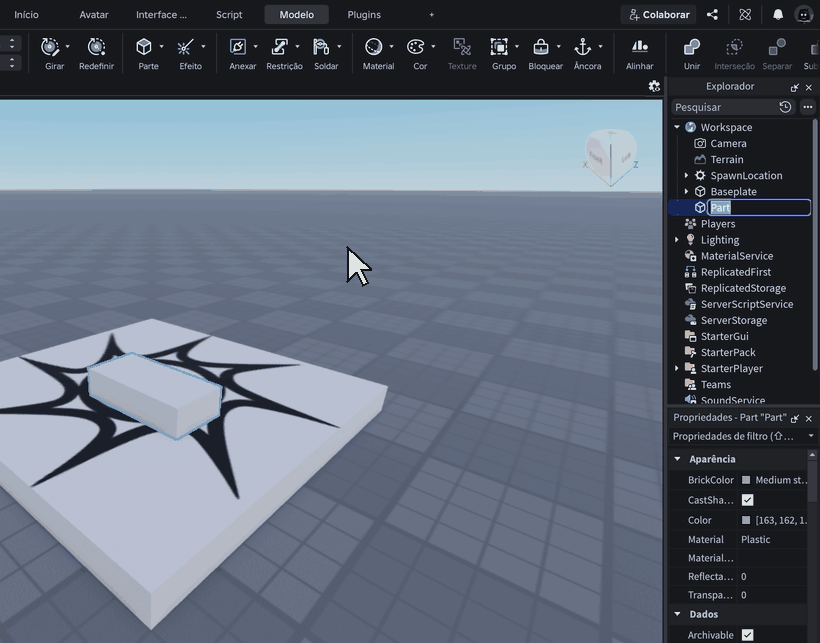Click the Colaborar button
820x643 pixels.
659,15
